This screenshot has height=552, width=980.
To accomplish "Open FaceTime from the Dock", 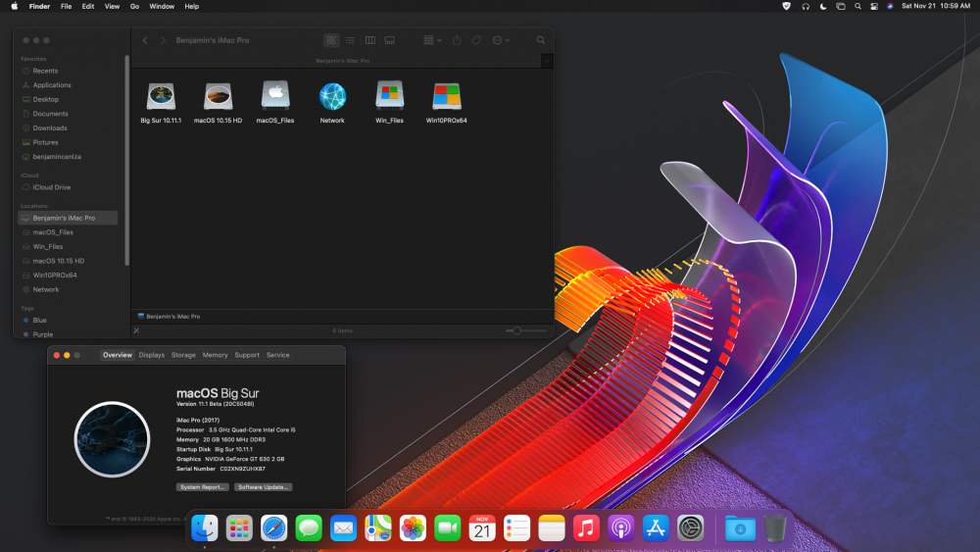I will 448,528.
